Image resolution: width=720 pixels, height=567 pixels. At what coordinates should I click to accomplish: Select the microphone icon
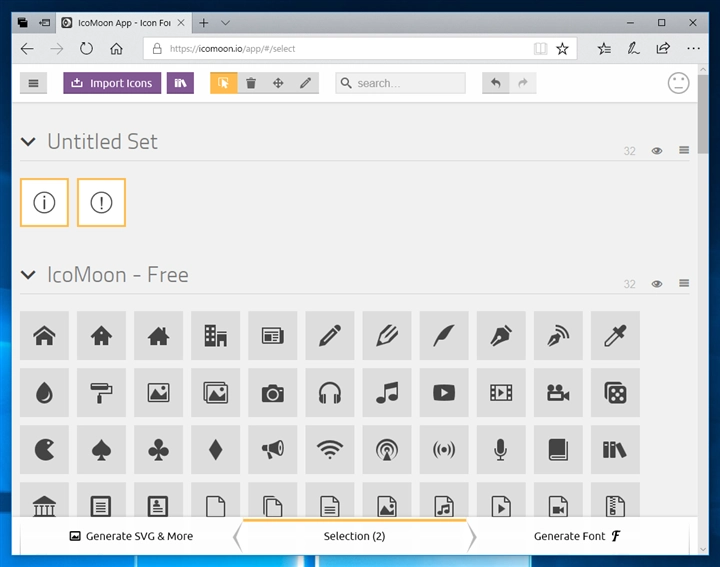click(x=501, y=449)
